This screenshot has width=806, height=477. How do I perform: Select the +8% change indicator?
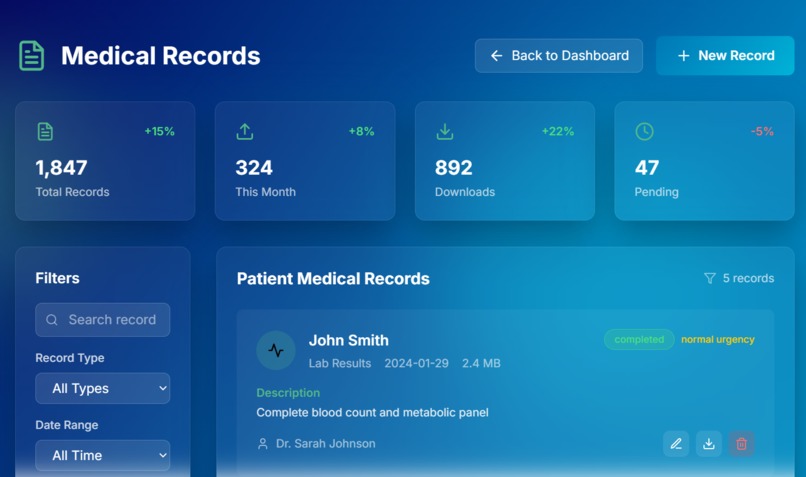[x=361, y=132]
